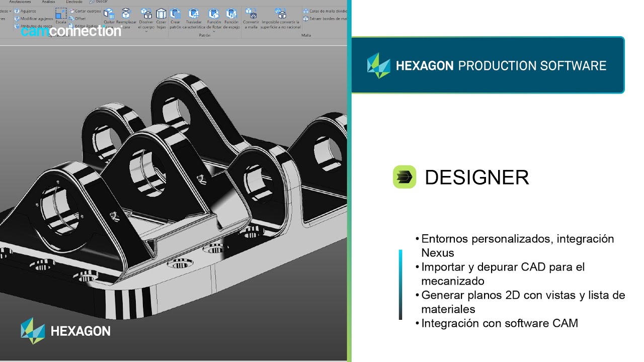Click the DESIGNER heading text
The width and height of the screenshot is (644, 362).
tap(477, 177)
